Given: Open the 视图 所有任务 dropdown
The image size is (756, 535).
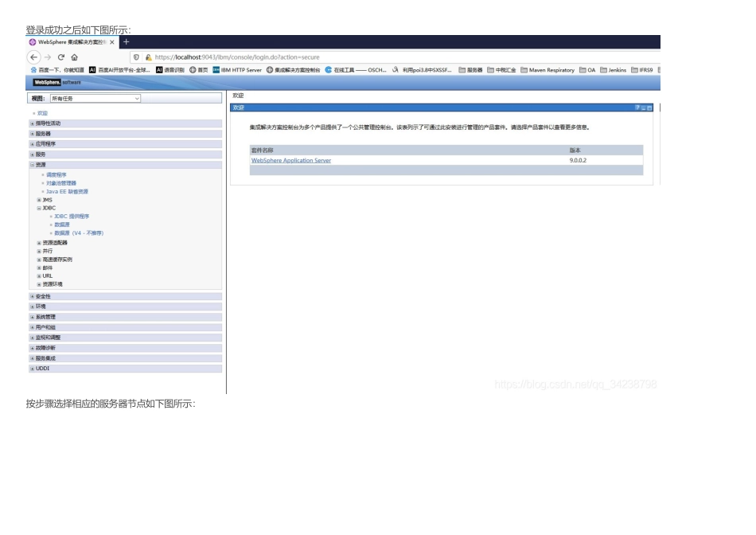Looking at the screenshot, I should (x=95, y=99).
